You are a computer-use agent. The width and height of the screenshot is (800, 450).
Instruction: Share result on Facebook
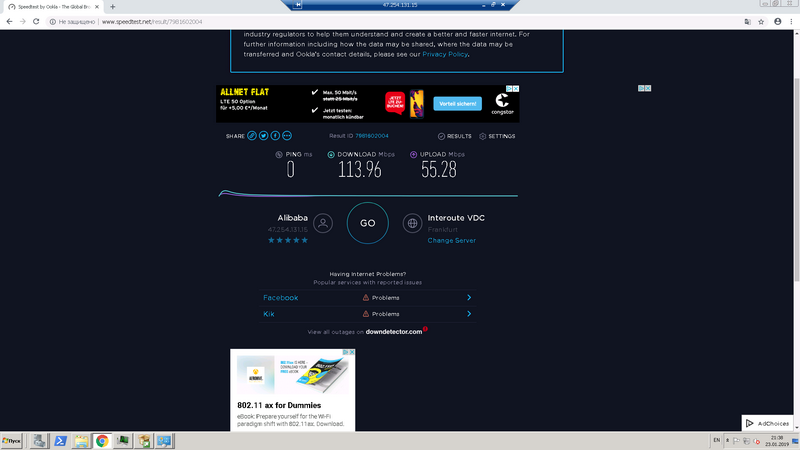coord(275,136)
